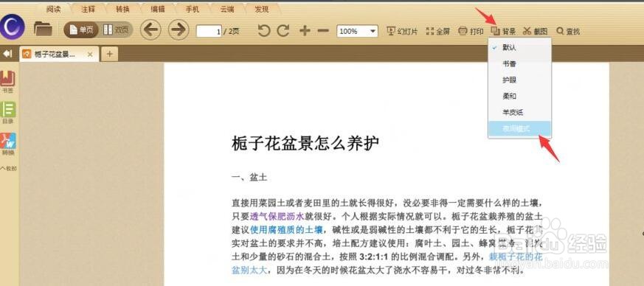Click the 收起 collapse label in sidebar
The image size is (644, 286).
[8, 168]
